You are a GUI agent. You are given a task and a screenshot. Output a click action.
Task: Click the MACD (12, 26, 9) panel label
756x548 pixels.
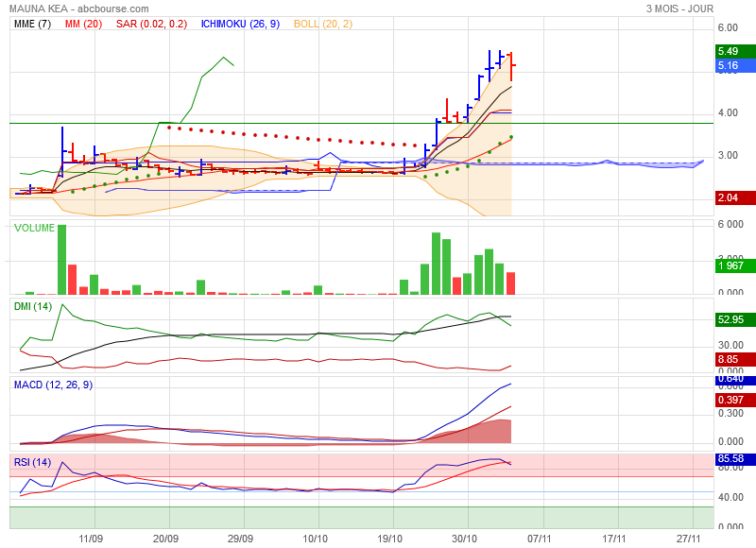[53, 385]
